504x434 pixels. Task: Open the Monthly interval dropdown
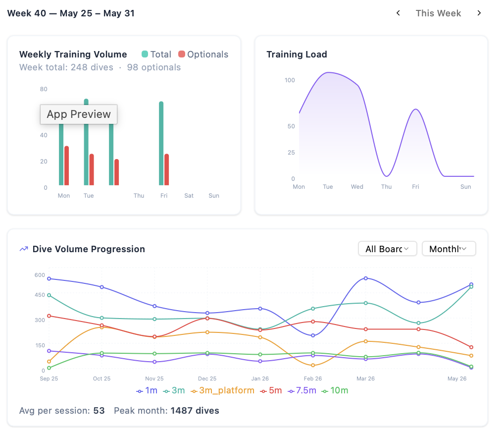[449, 249]
